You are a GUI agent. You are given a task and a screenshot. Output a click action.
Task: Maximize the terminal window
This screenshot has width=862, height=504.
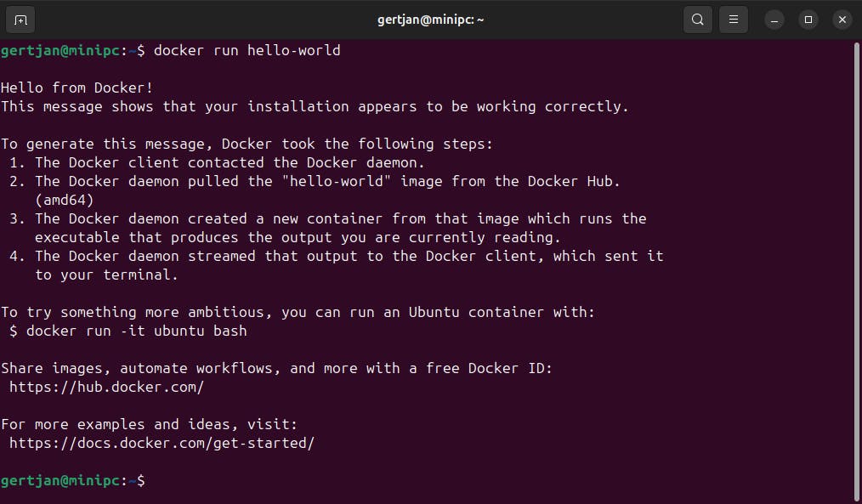pos(808,20)
